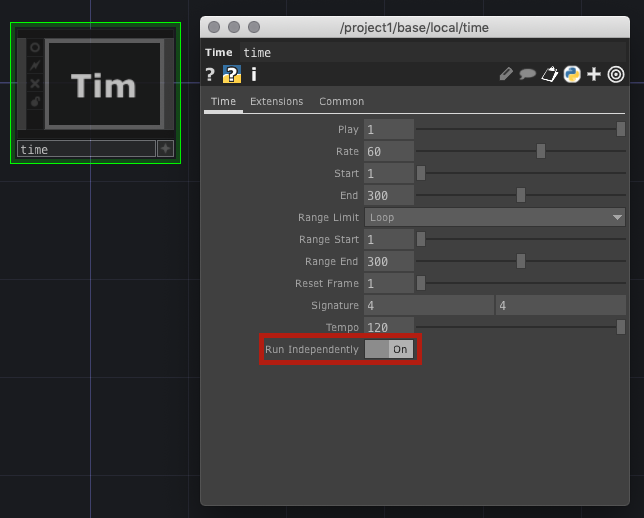Click the second Signature field

(561, 305)
